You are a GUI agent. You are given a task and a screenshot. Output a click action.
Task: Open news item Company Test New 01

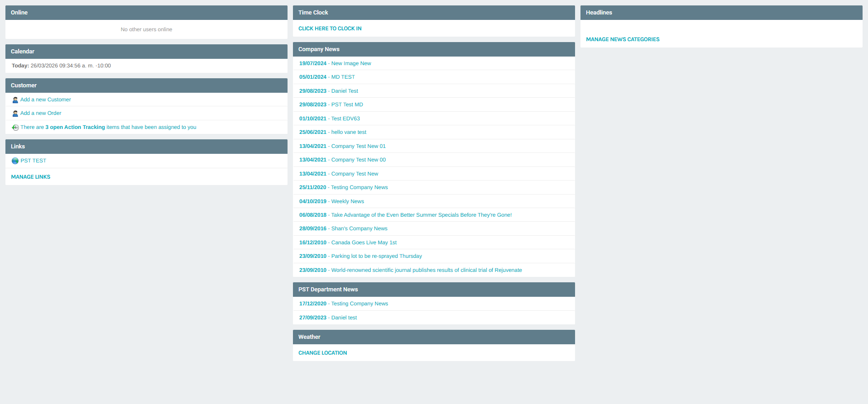pos(342,146)
